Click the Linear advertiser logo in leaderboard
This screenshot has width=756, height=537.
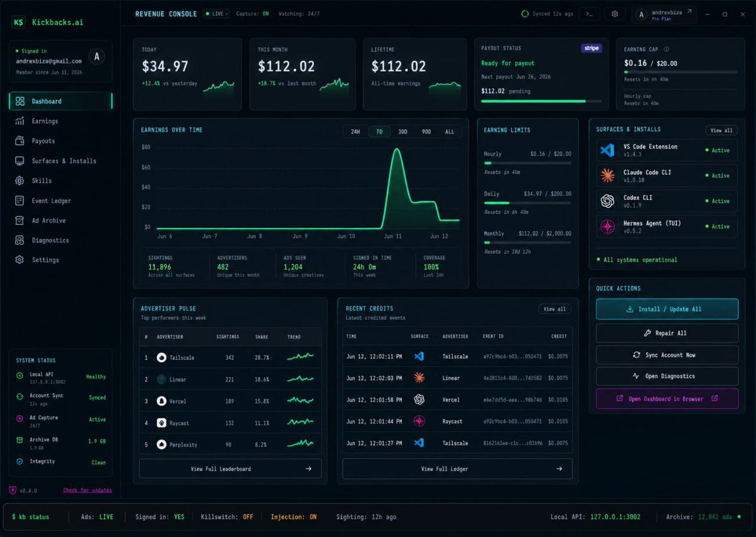(161, 379)
